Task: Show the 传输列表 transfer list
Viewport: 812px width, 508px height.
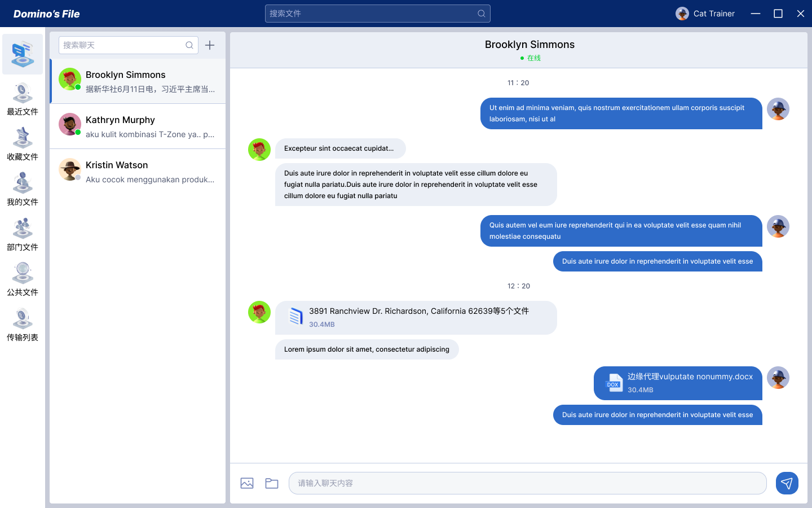Action: pyautogui.click(x=23, y=325)
